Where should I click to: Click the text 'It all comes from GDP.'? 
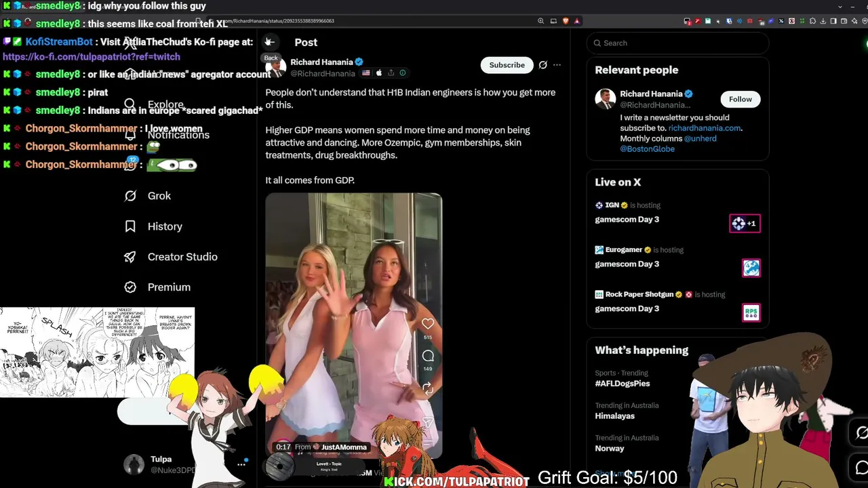tap(310, 180)
